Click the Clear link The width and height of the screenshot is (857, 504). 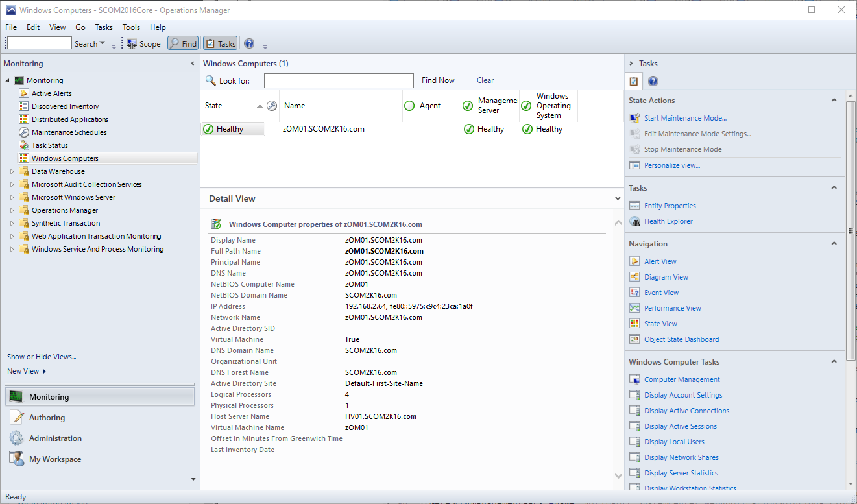485,80
